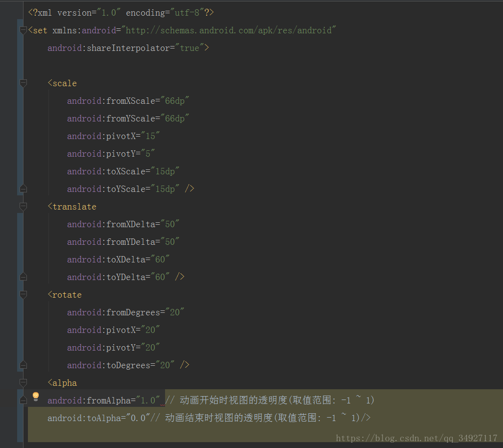This screenshot has width=503, height=448.
Task: Collapse the <rotate> tag fold marker
Action: [x=23, y=295]
